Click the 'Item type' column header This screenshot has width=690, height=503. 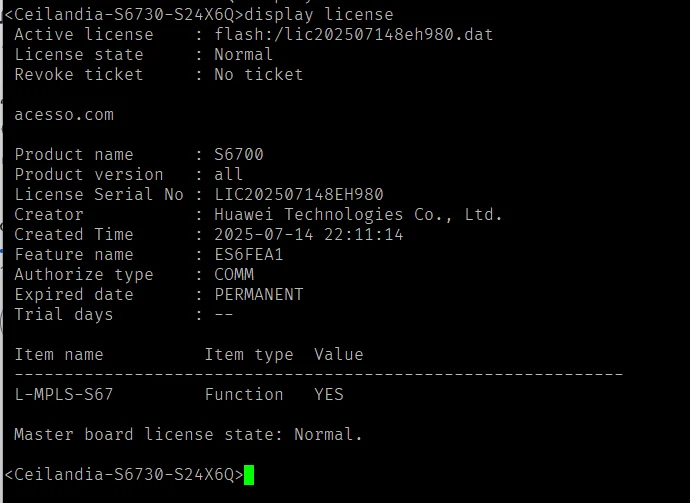pyautogui.click(x=249, y=355)
